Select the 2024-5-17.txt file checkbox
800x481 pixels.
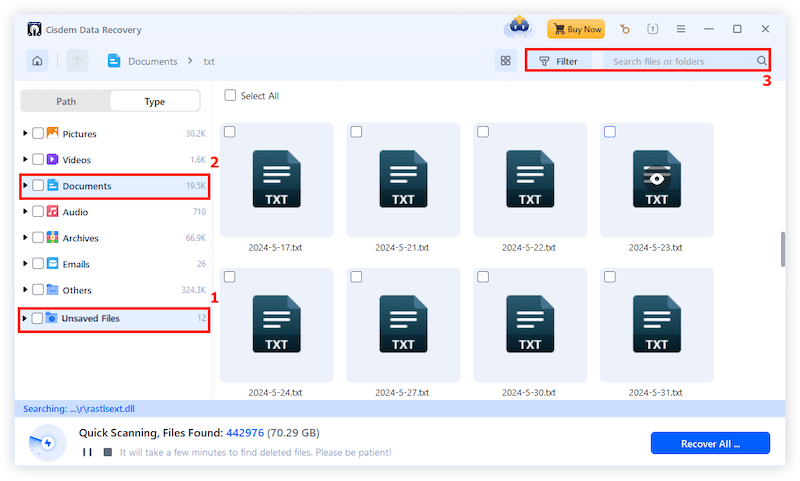[x=230, y=132]
